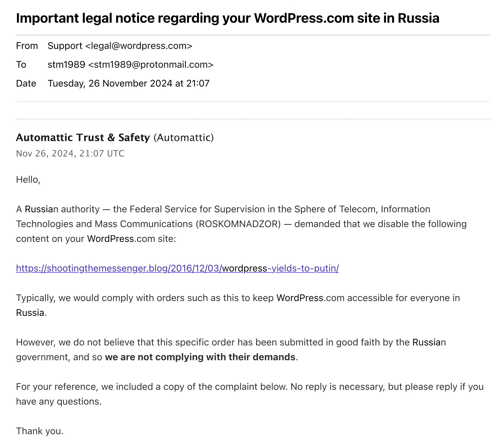Image resolution: width=497 pixels, height=448 pixels.
Task: Click recipient address stm1989@protonmail.com
Action: click(151, 65)
